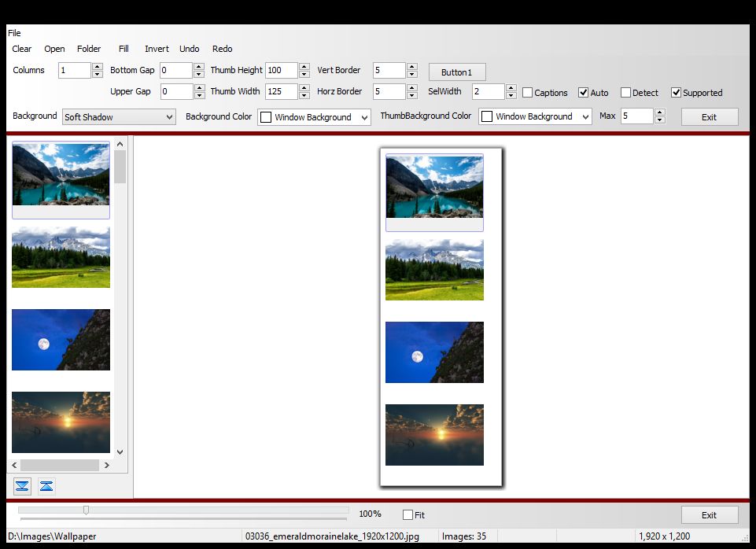Increase the Bottom Gap spinner
Viewport: 756px width, 549px height.
point(199,67)
